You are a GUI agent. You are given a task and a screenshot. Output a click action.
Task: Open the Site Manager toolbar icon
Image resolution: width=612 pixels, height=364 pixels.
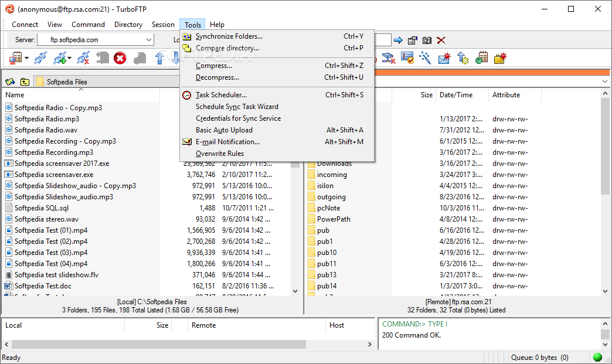point(15,58)
